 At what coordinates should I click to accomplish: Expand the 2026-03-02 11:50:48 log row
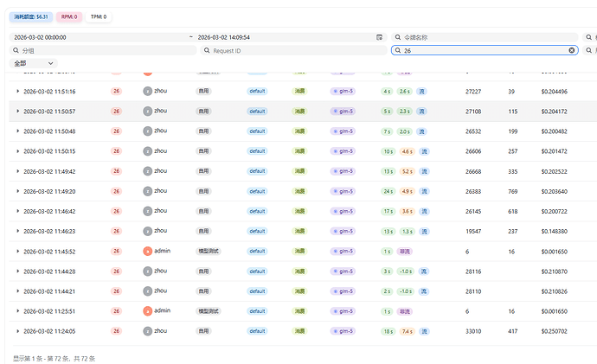click(17, 131)
